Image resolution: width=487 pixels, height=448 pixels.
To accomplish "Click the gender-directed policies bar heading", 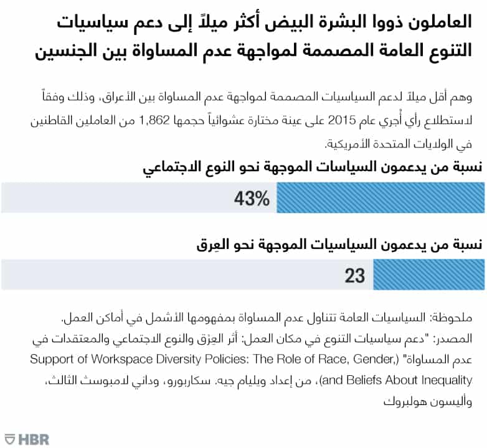I will pyautogui.click(x=314, y=169).
